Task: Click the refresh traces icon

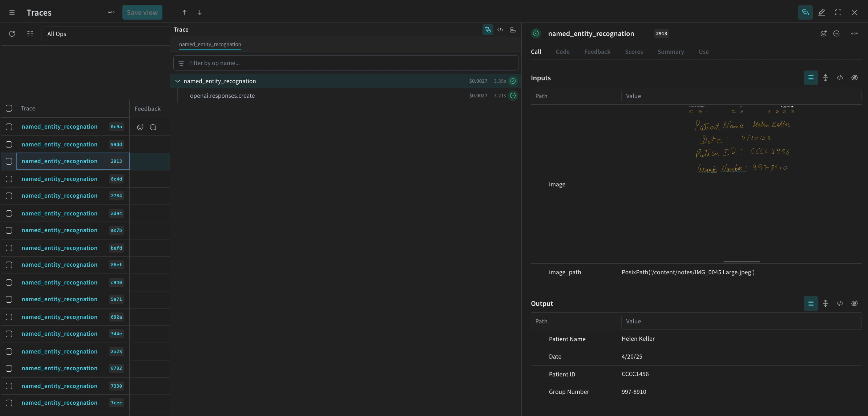Action: [12, 34]
